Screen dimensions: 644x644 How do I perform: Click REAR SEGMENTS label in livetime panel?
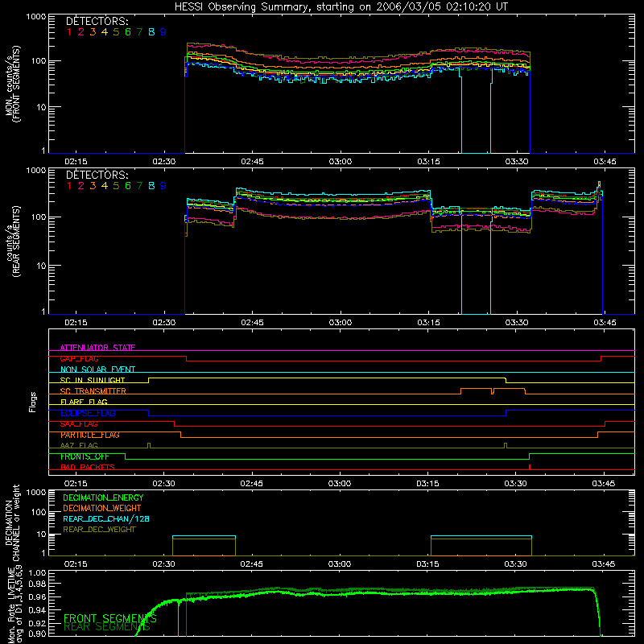[x=107, y=627]
